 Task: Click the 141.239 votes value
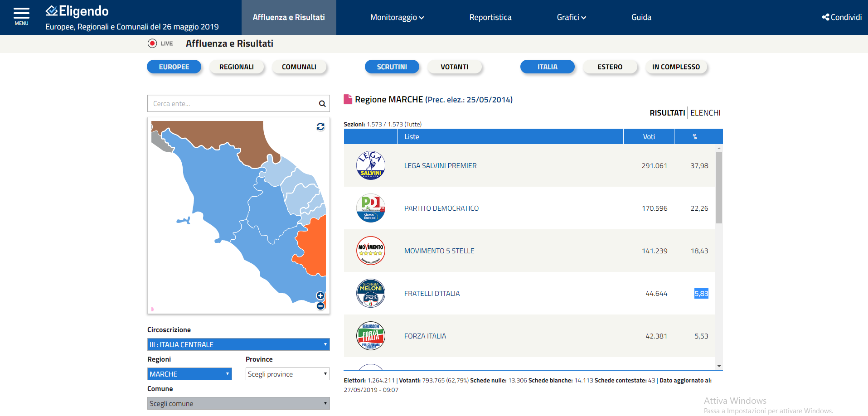tap(655, 251)
